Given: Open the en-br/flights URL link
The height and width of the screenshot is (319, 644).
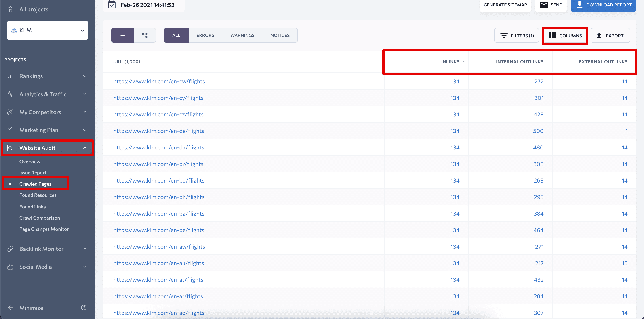Looking at the screenshot, I should pyautogui.click(x=158, y=164).
